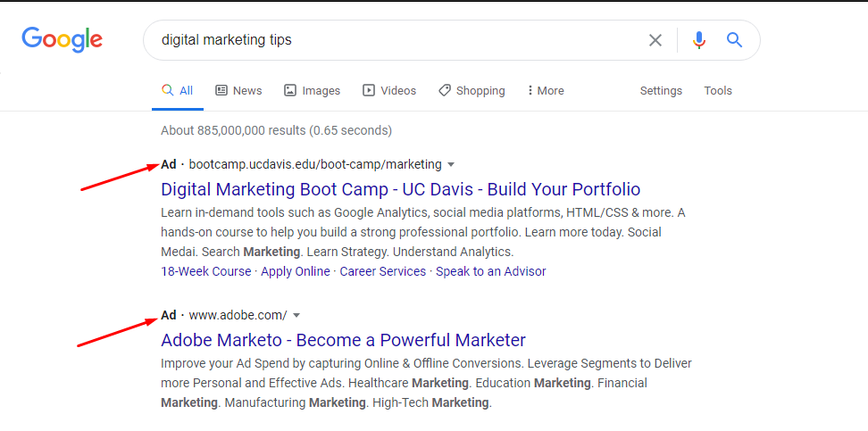
Task: Open the News tab
Action: [x=238, y=90]
